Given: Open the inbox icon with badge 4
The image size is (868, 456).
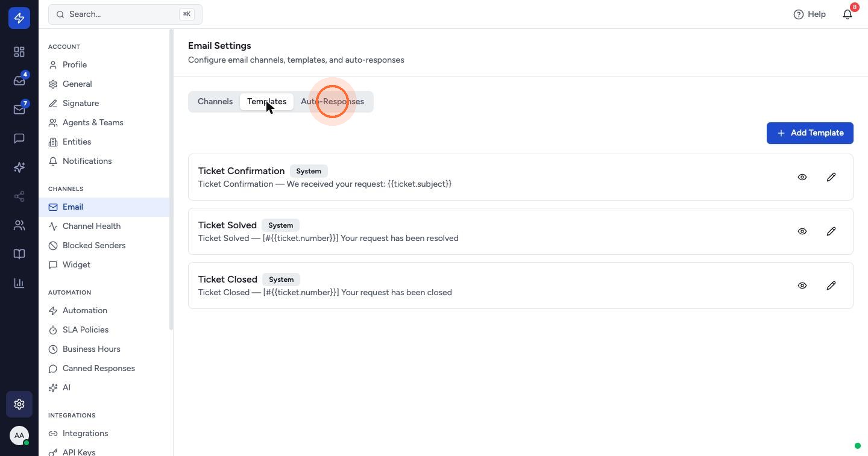Looking at the screenshot, I should click(19, 81).
